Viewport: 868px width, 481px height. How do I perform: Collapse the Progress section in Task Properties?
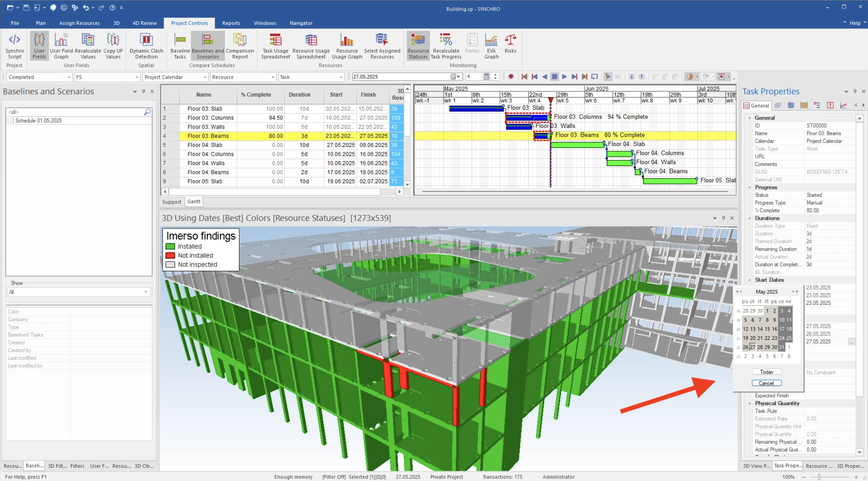click(x=749, y=188)
